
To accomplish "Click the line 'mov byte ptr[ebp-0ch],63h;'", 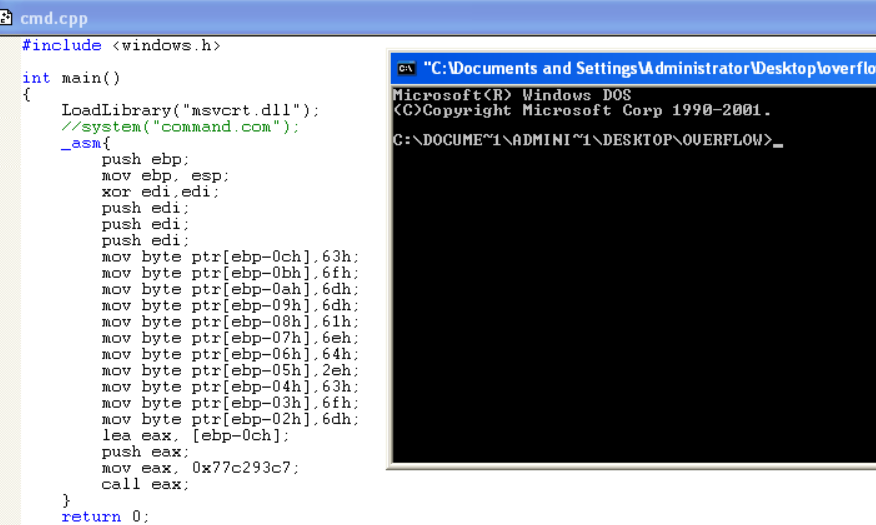I will tap(230, 256).
